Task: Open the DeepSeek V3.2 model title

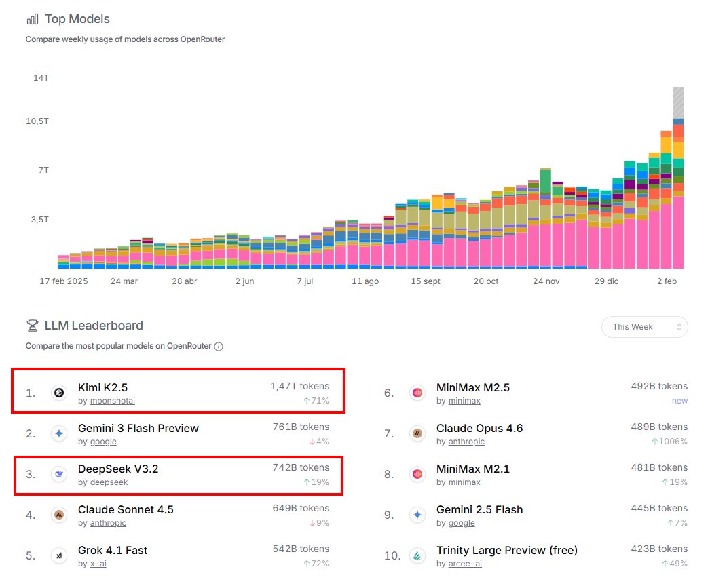Action: click(x=118, y=469)
